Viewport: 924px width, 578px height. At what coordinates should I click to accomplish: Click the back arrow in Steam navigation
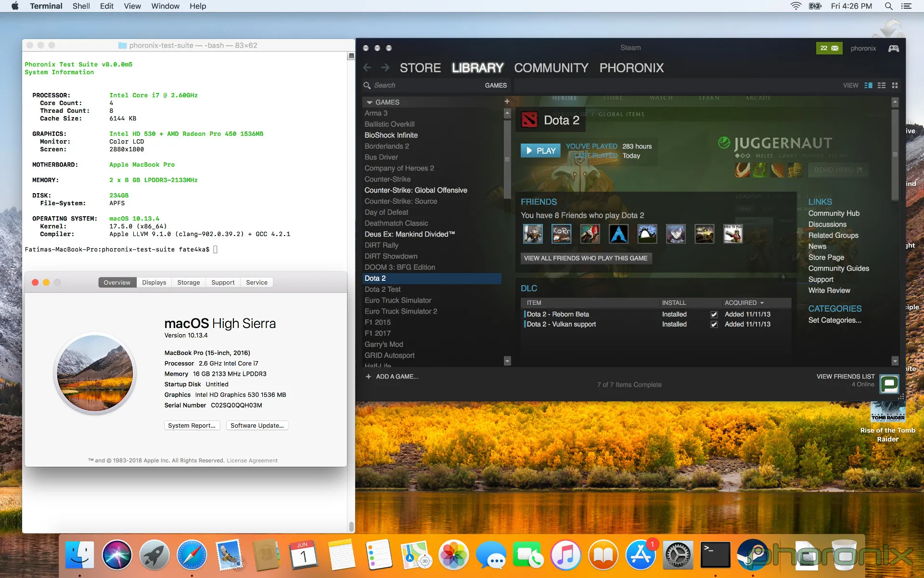369,67
